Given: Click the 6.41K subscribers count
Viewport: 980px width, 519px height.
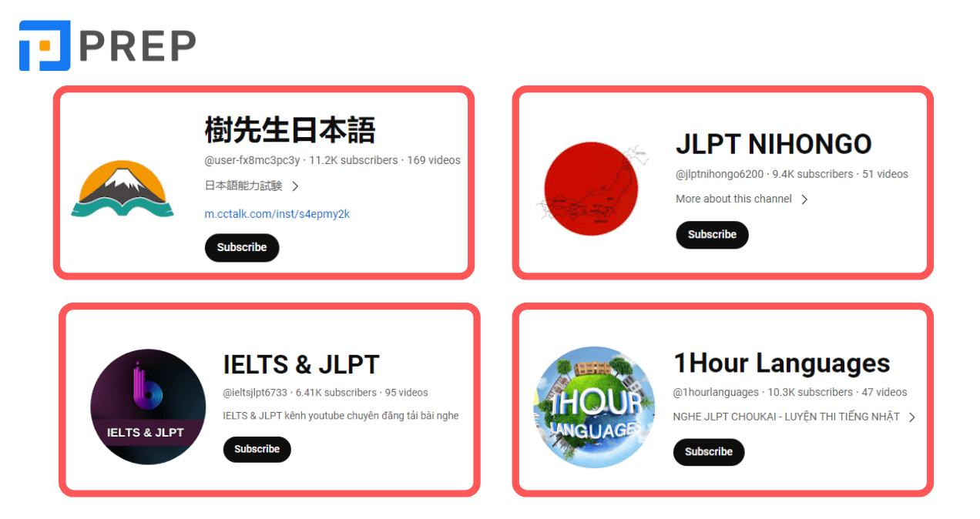Looking at the screenshot, I should (x=336, y=393).
